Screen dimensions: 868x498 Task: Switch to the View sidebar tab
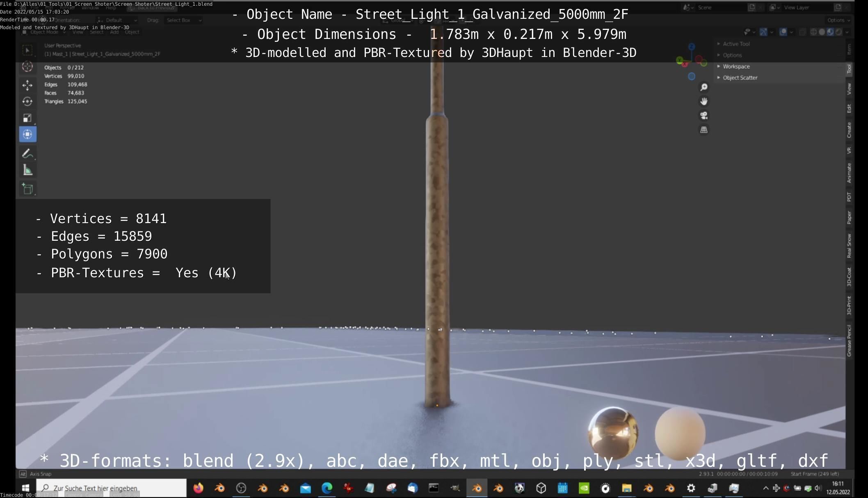click(x=849, y=89)
